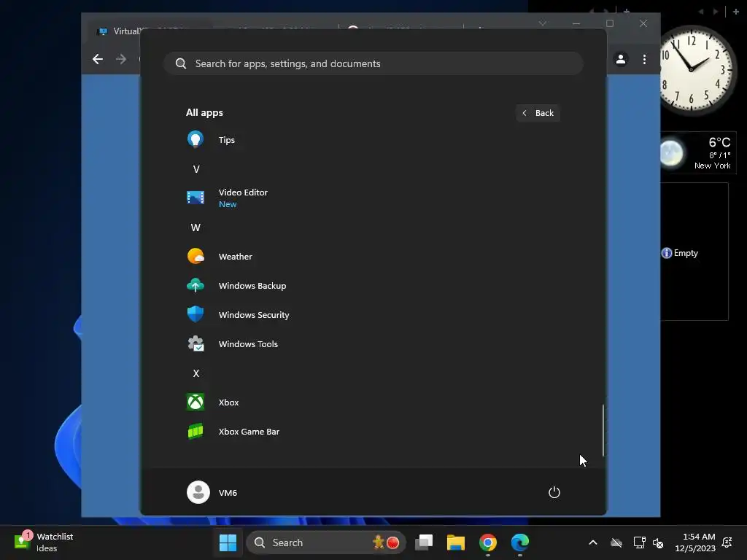Show hidden tray icons chevron
747x560 pixels.
pyautogui.click(x=592, y=542)
